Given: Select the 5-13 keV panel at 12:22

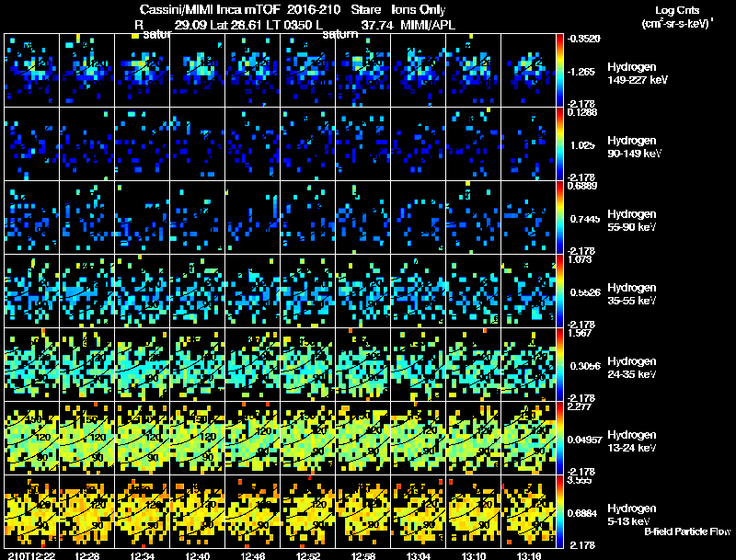Looking at the screenshot, I should click(x=32, y=511).
